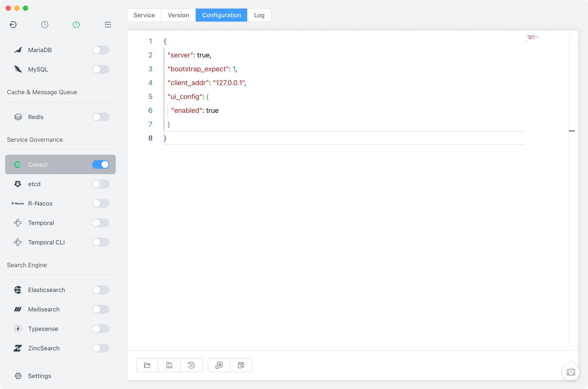
Task: Click the editor vertical scrollbar
Action: point(572,190)
